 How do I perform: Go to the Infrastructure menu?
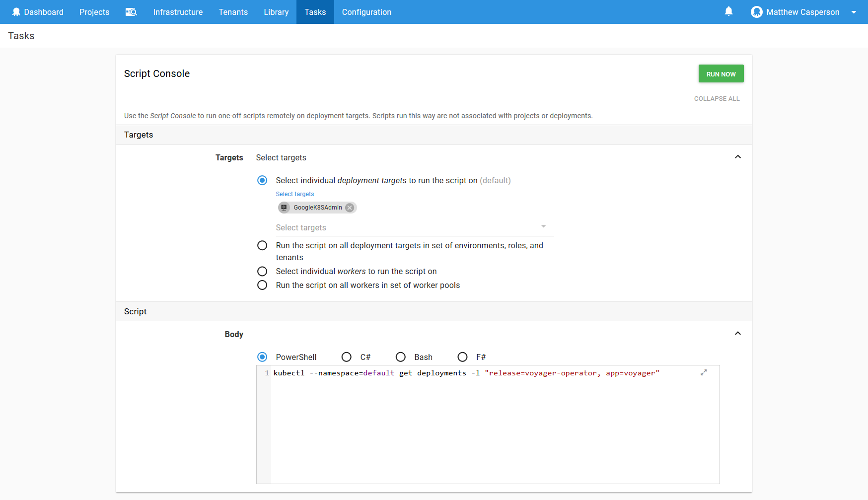pyautogui.click(x=178, y=12)
